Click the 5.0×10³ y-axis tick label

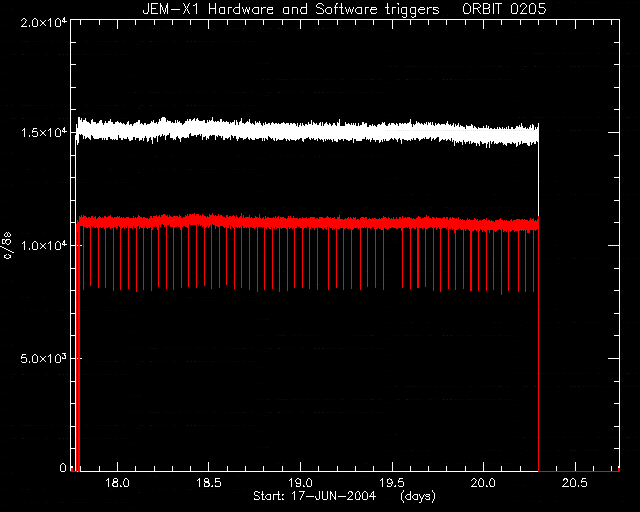click(43, 358)
